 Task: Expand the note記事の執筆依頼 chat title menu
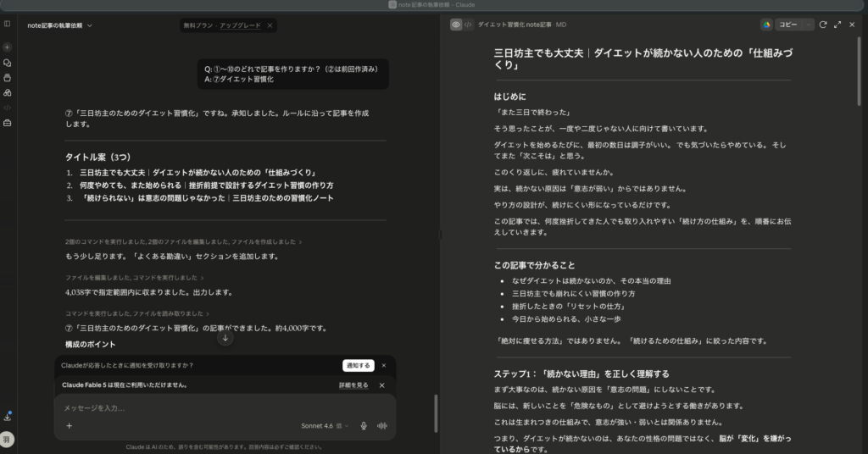60,25
